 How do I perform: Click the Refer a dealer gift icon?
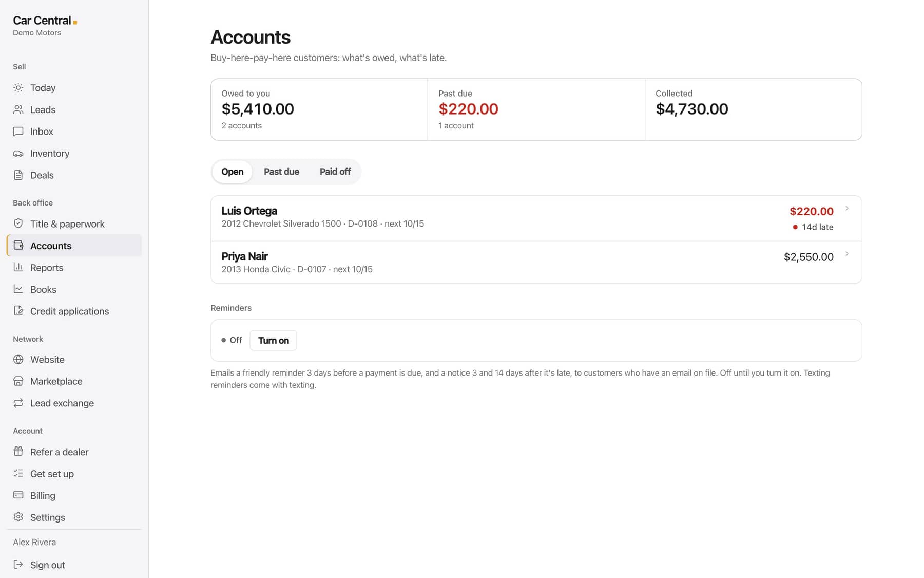(18, 452)
